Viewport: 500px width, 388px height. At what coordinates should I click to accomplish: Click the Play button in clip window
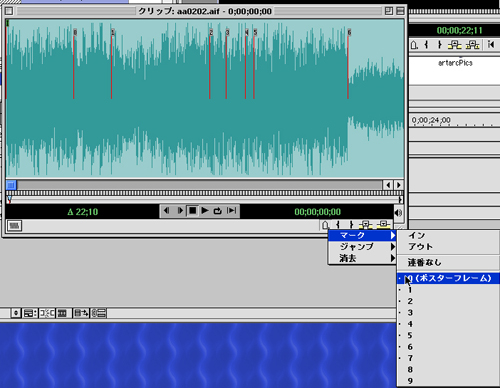pyautogui.click(x=205, y=211)
